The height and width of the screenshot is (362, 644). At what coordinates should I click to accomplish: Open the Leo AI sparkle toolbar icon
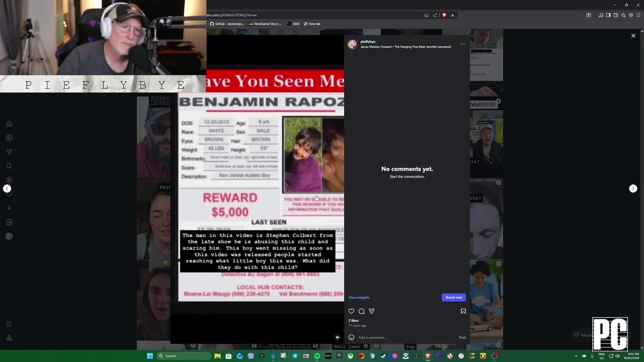point(623,15)
